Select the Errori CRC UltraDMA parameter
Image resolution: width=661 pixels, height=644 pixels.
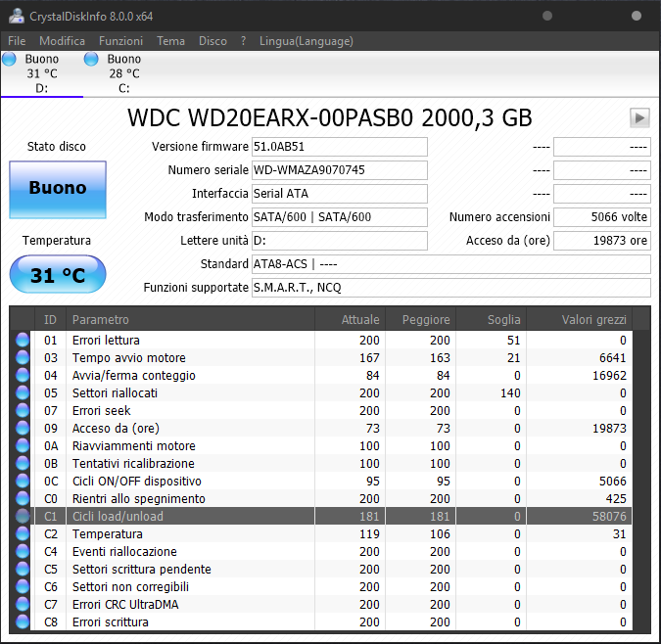point(125,605)
